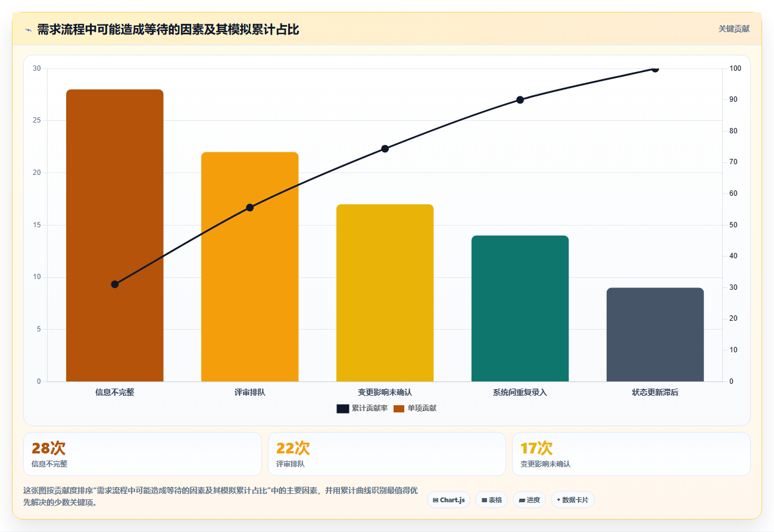Click the cumulative line point above 变更影响未确认
The width and height of the screenshot is (774, 532).
[x=385, y=148]
